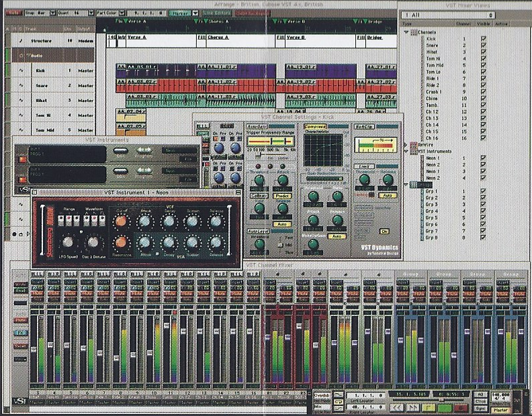532x416 pixels.
Task: Click the audio wave icon of the Kick track
Action: 21,70
